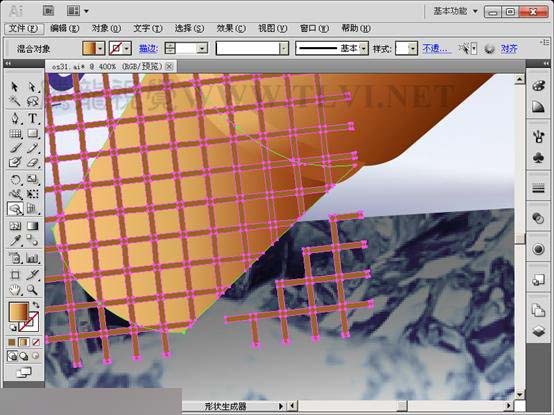Set paint mode to None
This screenshot has height=415, width=554.
(36, 342)
